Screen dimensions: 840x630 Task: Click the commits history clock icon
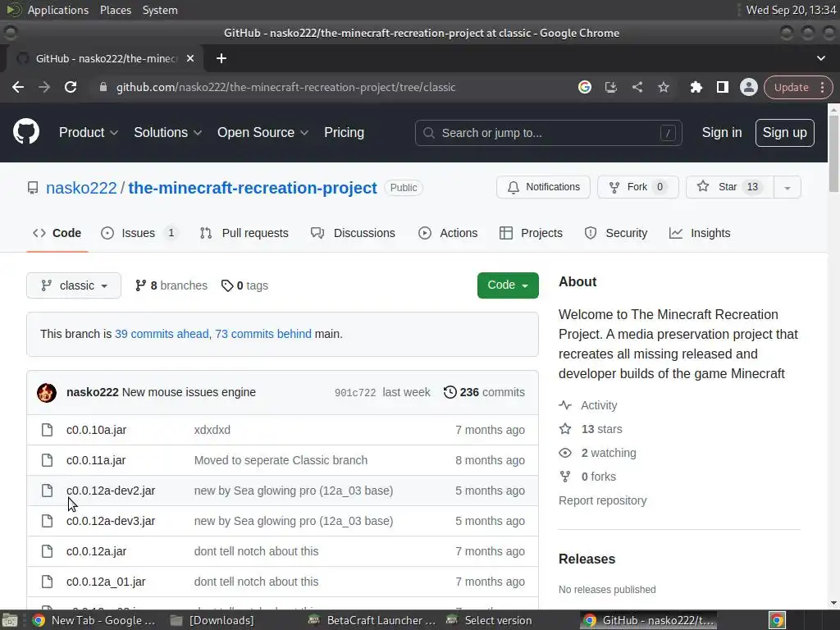[450, 392]
